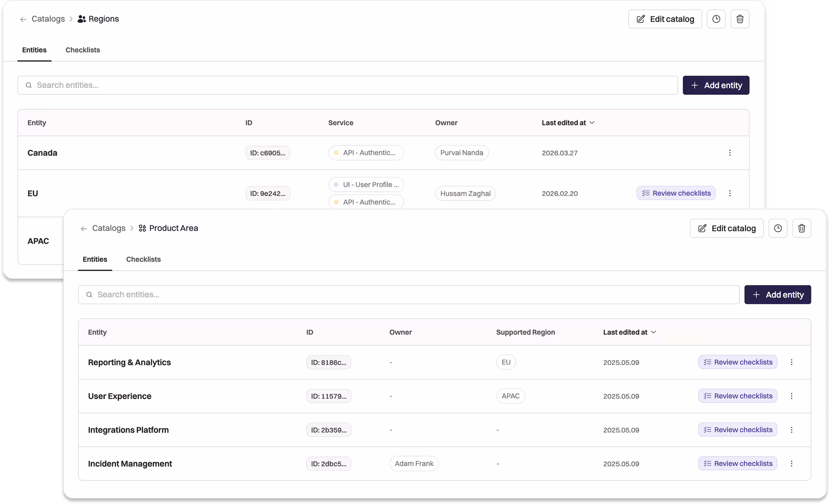Open three-dot menu for User Experience row
830x504 pixels.
(791, 396)
